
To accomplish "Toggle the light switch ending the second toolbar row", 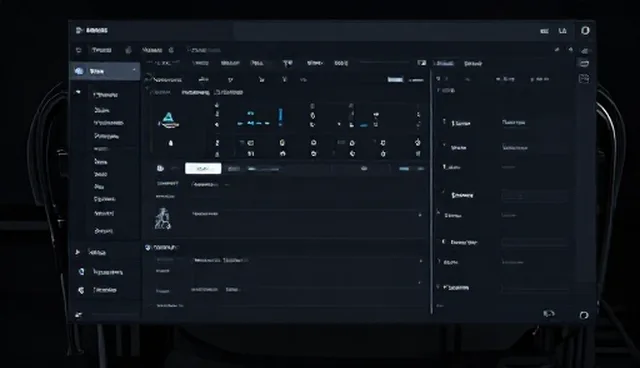I will pos(395,80).
